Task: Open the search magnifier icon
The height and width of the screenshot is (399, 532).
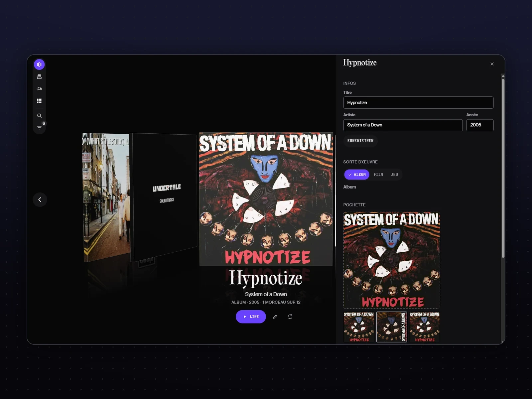Action: [x=39, y=116]
